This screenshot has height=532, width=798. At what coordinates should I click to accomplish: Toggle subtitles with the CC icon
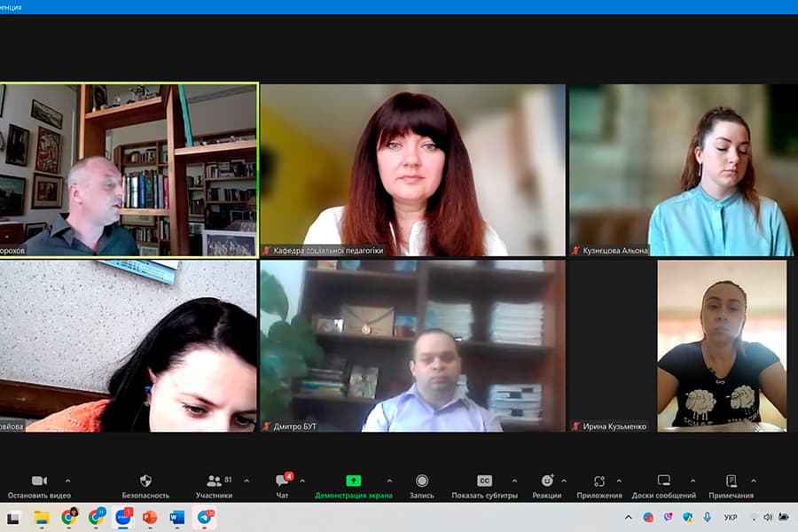click(484, 481)
